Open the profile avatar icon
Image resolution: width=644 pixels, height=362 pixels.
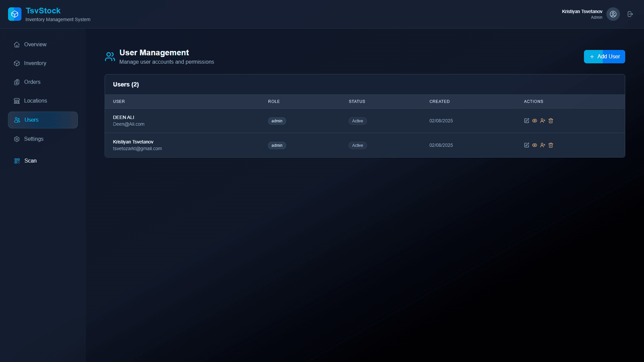[x=613, y=14]
